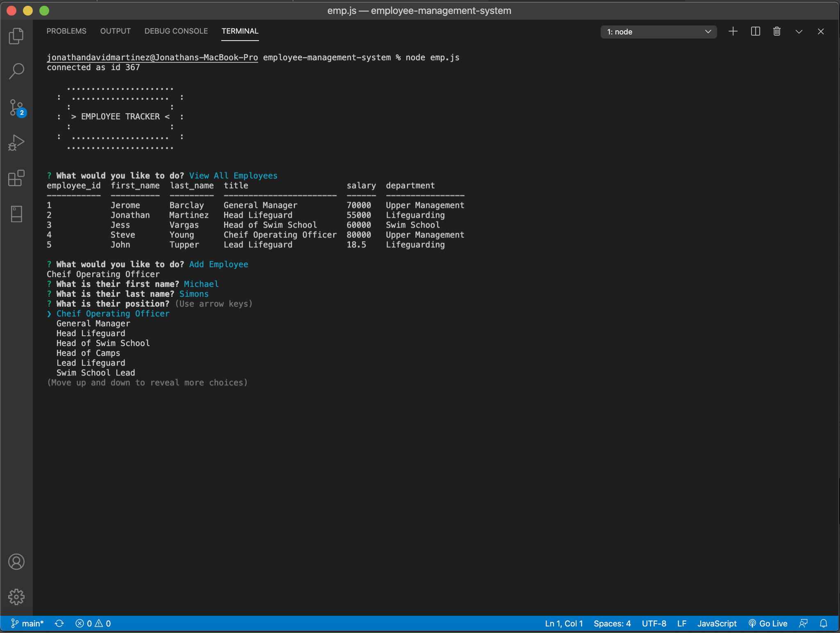Switch to the PROBLEMS tab
Viewport: 840px width, 633px height.
coord(66,31)
